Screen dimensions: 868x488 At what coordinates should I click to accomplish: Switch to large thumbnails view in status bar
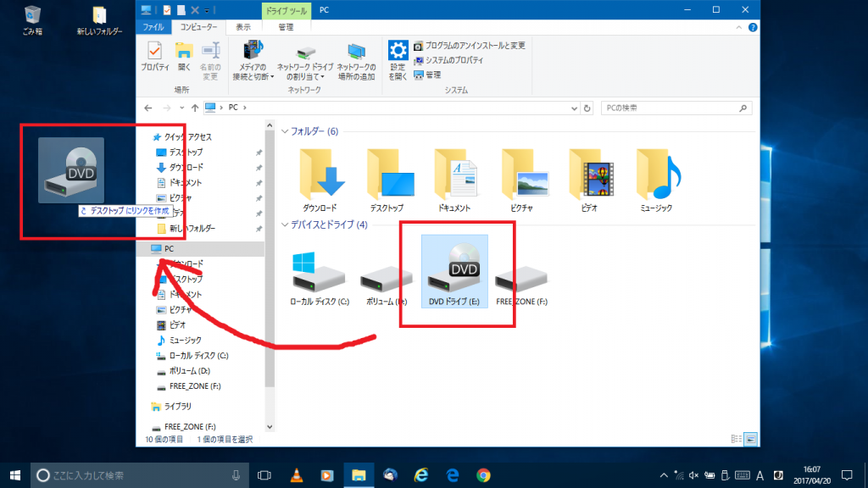tap(750, 438)
